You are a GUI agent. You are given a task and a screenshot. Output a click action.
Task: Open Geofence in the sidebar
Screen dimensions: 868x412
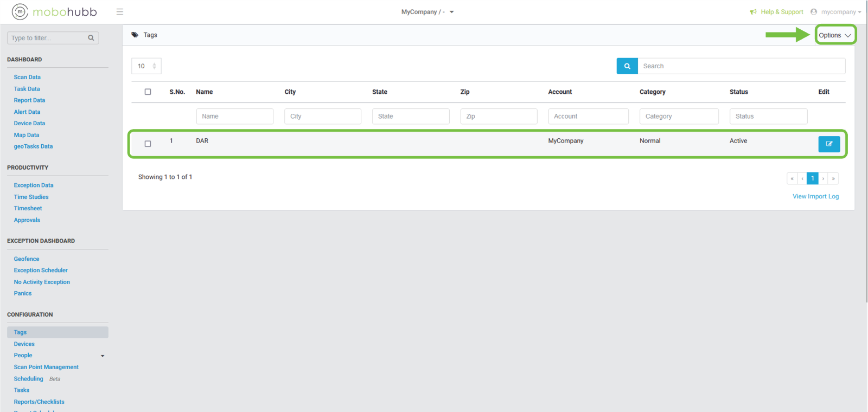coord(27,259)
